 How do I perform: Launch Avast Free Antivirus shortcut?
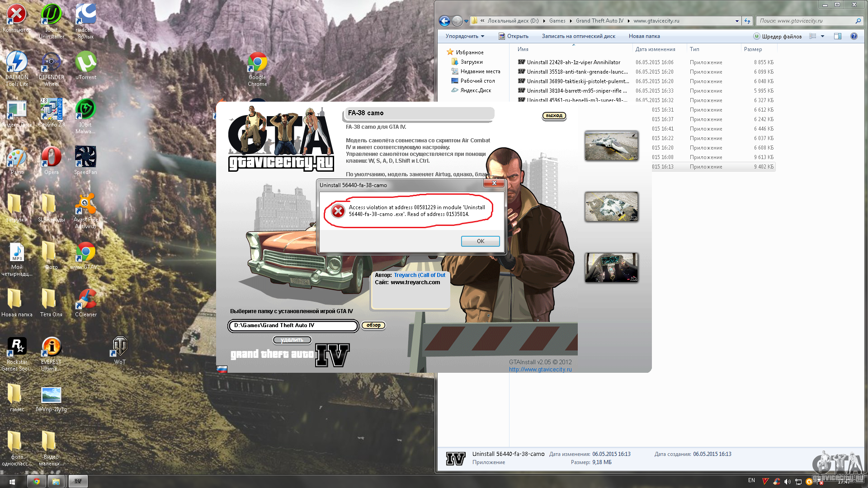point(85,211)
